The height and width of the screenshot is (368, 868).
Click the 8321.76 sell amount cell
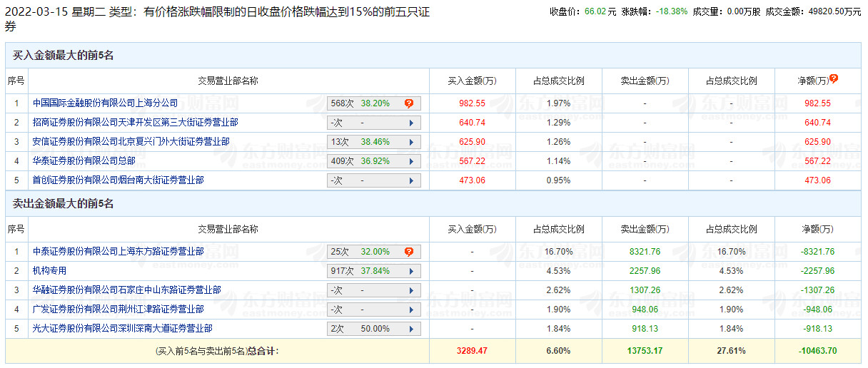coord(645,252)
